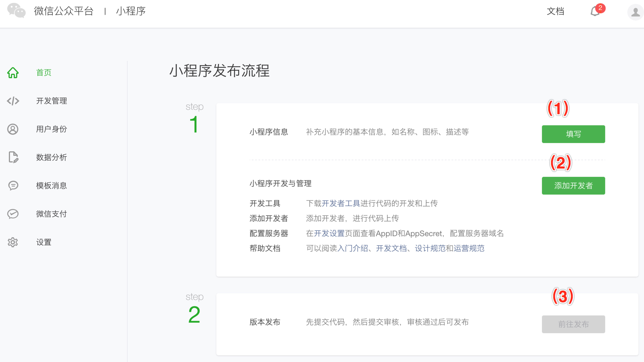Click 微信公众平台 title in header

point(64,11)
